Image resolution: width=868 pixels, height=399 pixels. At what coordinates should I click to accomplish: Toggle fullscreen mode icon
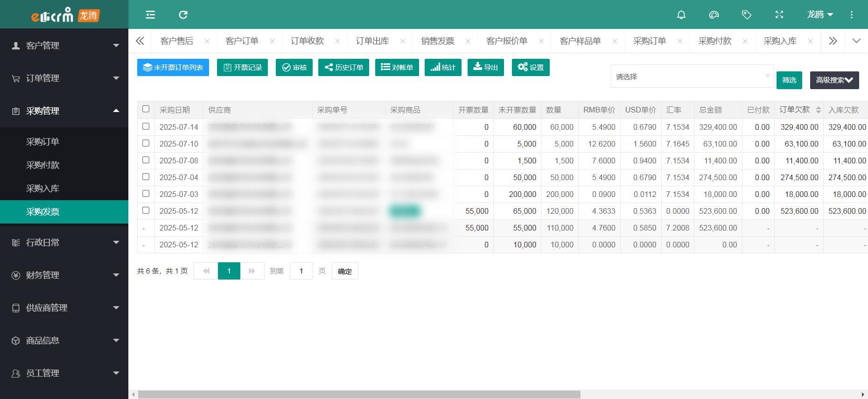tap(779, 15)
